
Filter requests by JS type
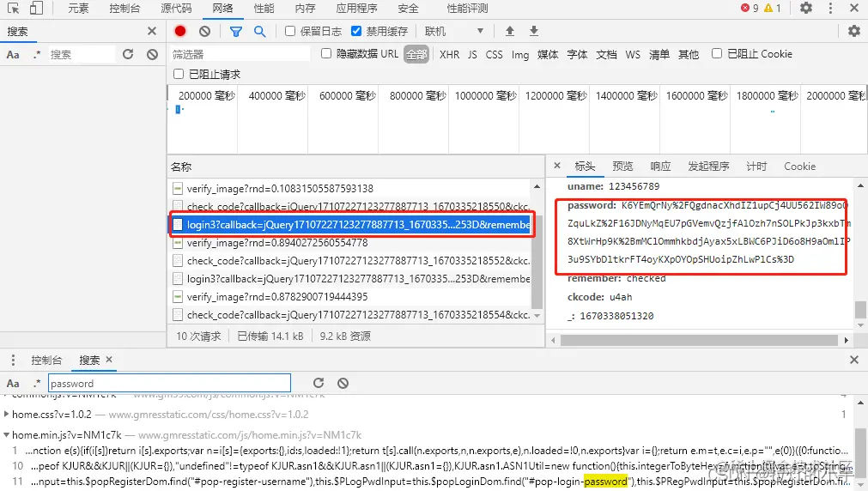[472, 54]
